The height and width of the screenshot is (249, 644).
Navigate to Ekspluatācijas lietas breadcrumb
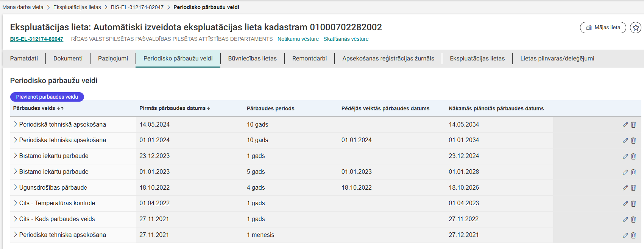tap(77, 7)
